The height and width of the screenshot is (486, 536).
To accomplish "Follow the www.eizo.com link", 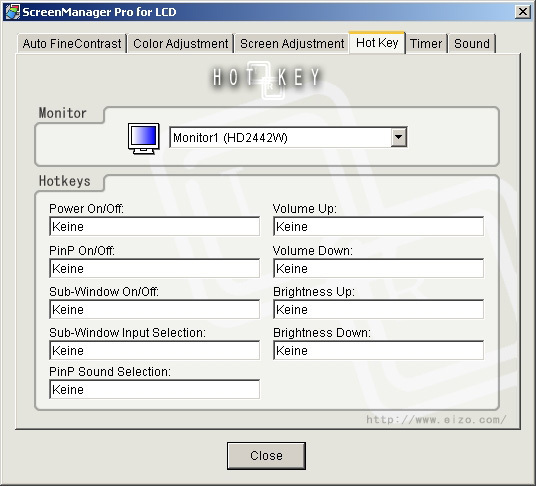I will pyautogui.click(x=436, y=419).
